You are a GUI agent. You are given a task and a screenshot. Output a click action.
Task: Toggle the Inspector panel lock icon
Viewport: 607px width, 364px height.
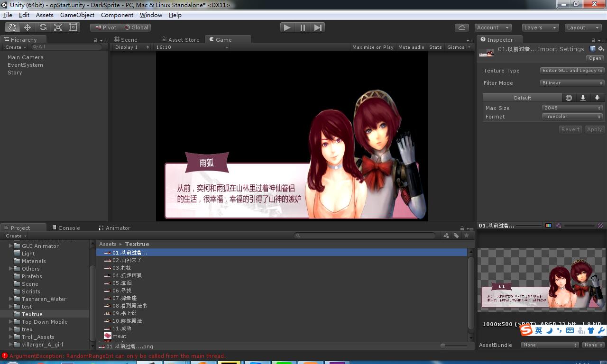click(593, 40)
